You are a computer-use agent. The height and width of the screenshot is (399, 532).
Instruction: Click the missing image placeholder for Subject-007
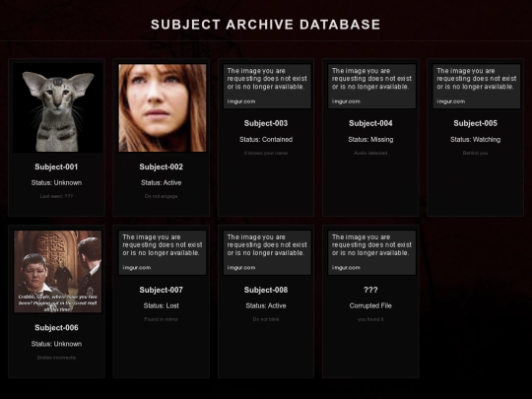pyautogui.click(x=163, y=252)
